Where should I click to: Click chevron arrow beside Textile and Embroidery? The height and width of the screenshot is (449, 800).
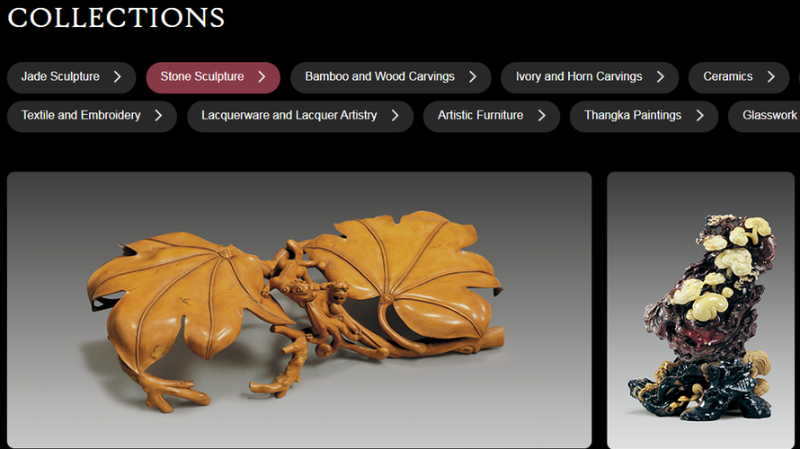[158, 115]
